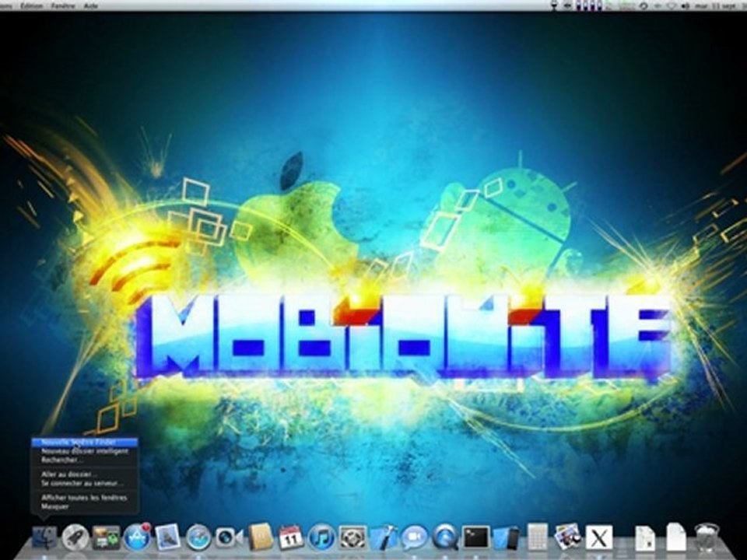
Task: Open the iOS Simulator phone icon
Action: pos(507,537)
